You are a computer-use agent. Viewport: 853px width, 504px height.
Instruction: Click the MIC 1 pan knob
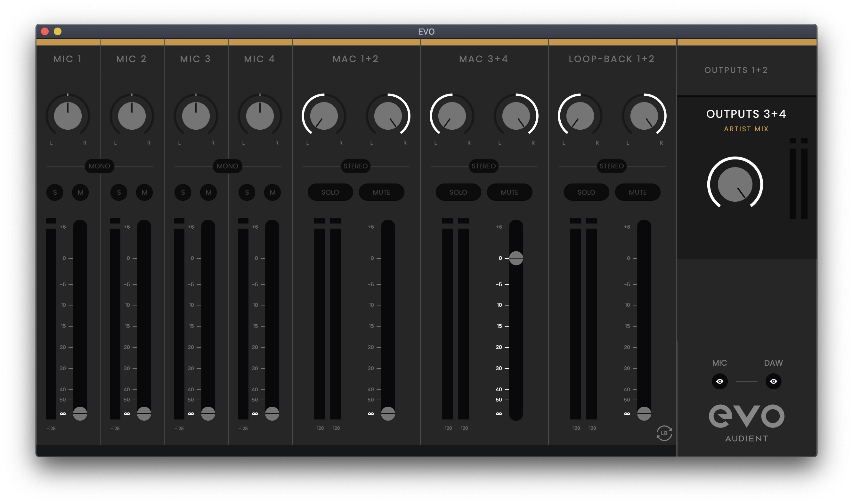tap(68, 116)
